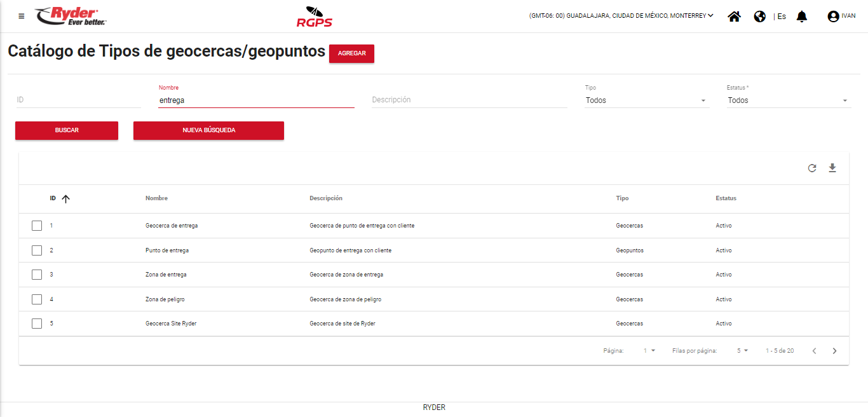
Task: Go to home via house icon
Action: pos(734,17)
